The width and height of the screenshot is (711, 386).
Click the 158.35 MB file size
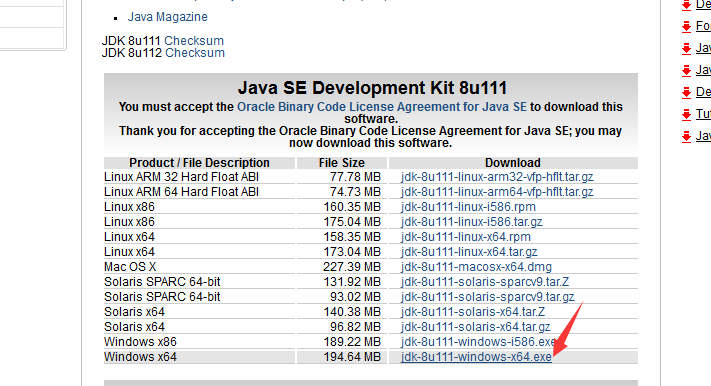point(352,237)
